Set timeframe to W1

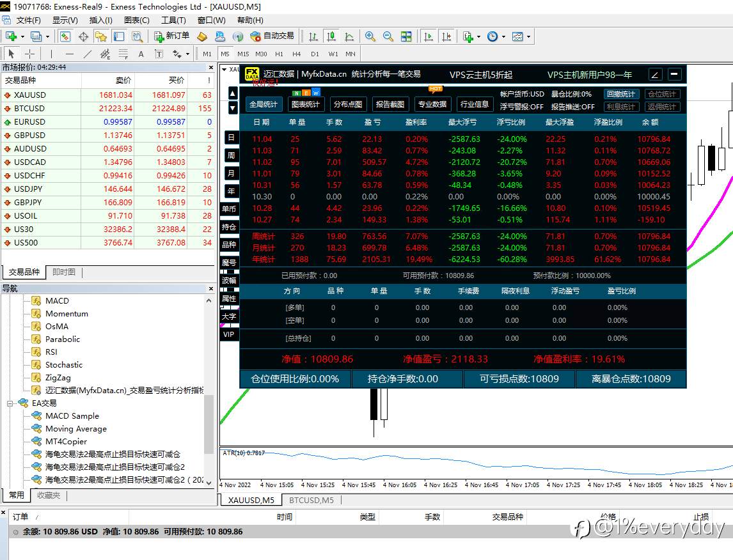333,54
